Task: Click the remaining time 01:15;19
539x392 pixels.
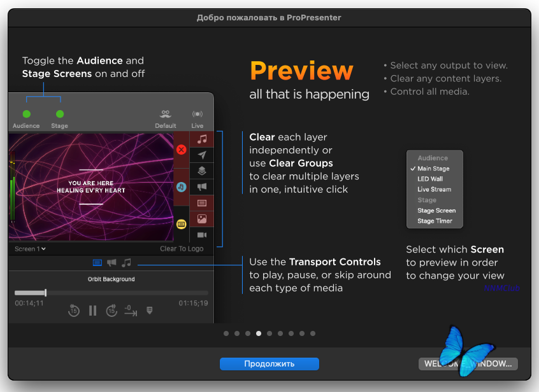Action: click(193, 303)
